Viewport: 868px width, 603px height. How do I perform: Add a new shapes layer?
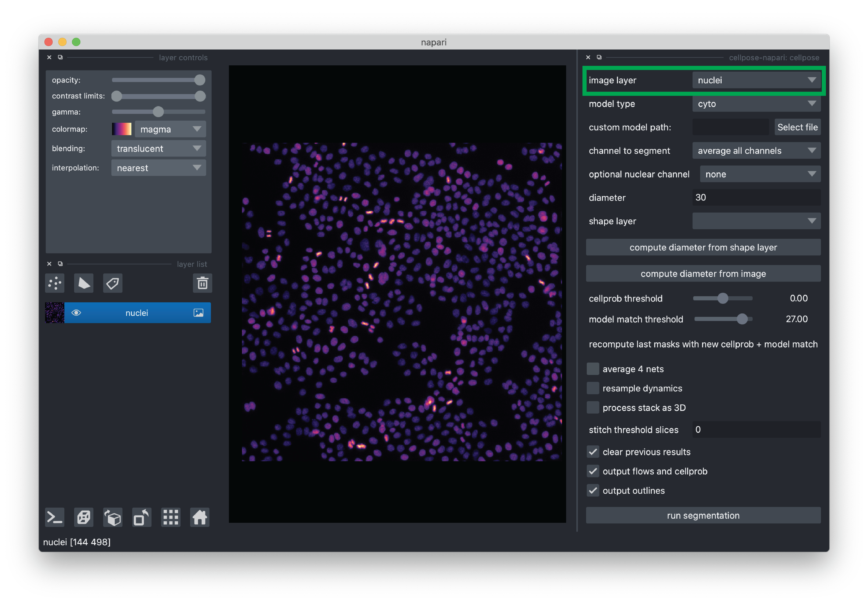(84, 283)
